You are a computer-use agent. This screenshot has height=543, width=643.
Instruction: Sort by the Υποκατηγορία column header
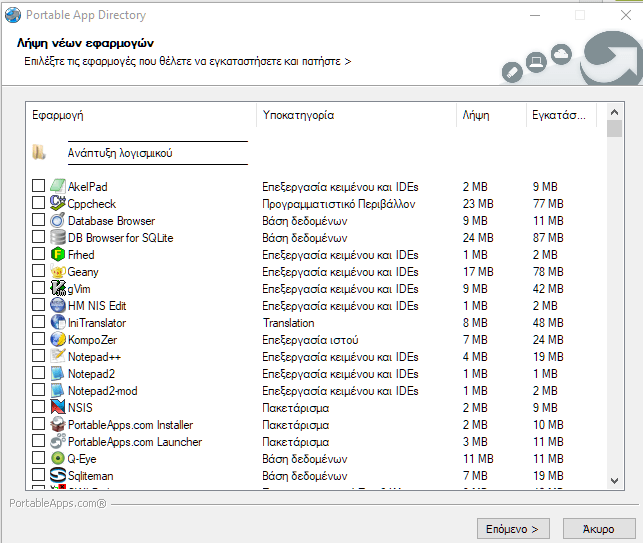coord(356,115)
